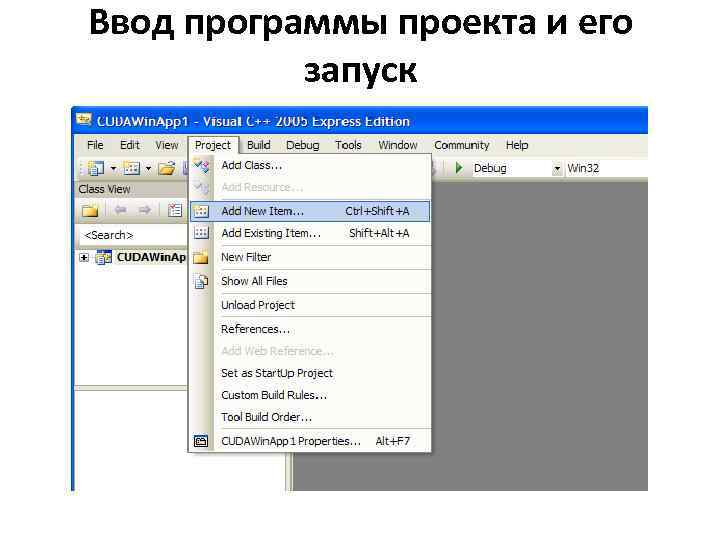Expand the CUDAWinApp project tree node
Viewport: 720px width, 540px height.
point(84,258)
